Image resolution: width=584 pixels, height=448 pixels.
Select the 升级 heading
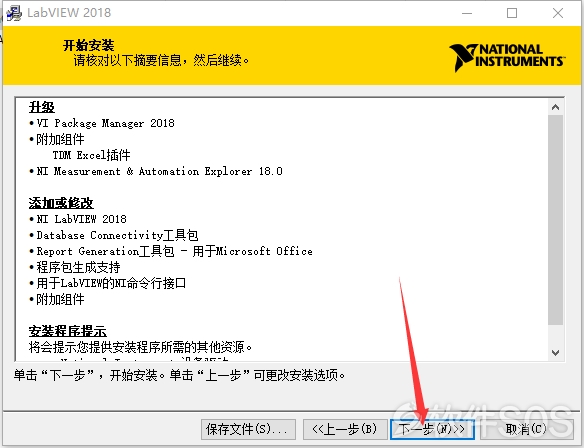tap(42, 107)
